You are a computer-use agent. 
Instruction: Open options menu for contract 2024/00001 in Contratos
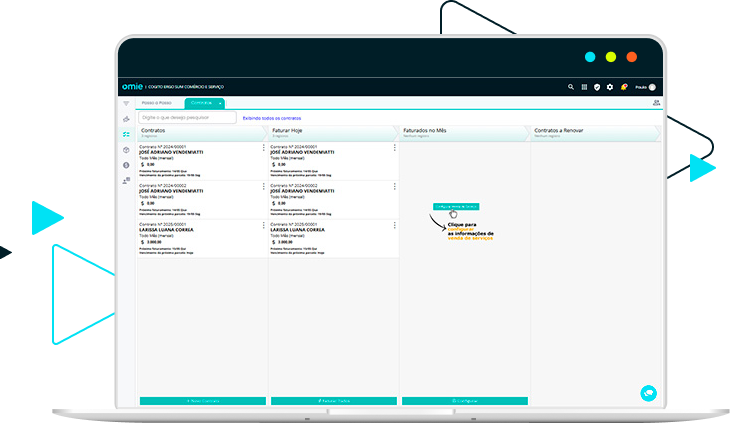264,148
